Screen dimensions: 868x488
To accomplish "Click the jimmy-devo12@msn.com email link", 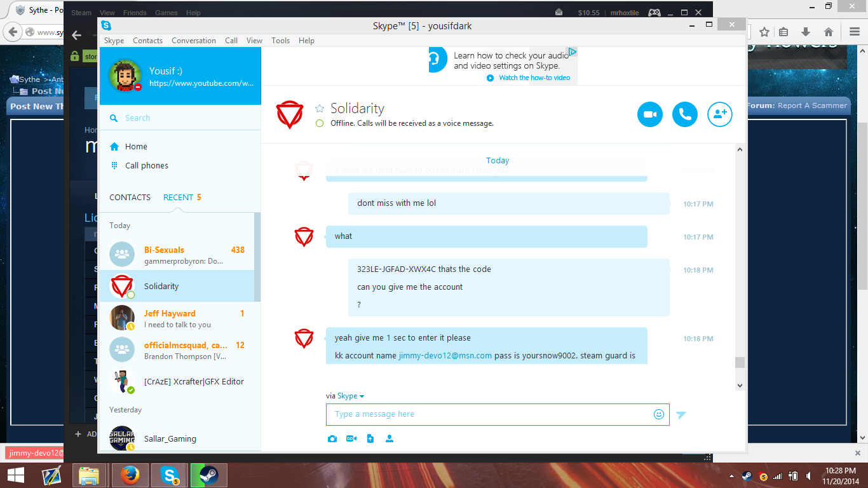I will click(445, 356).
